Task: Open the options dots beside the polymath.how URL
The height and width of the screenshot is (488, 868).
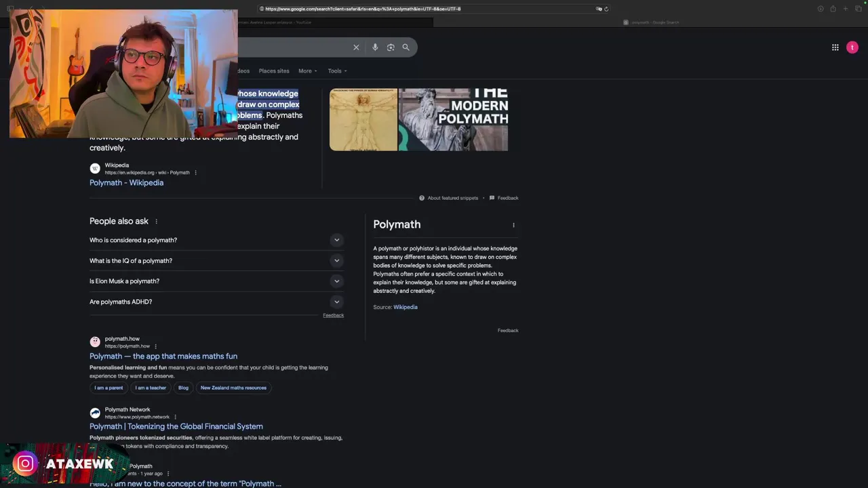Action: click(x=155, y=346)
